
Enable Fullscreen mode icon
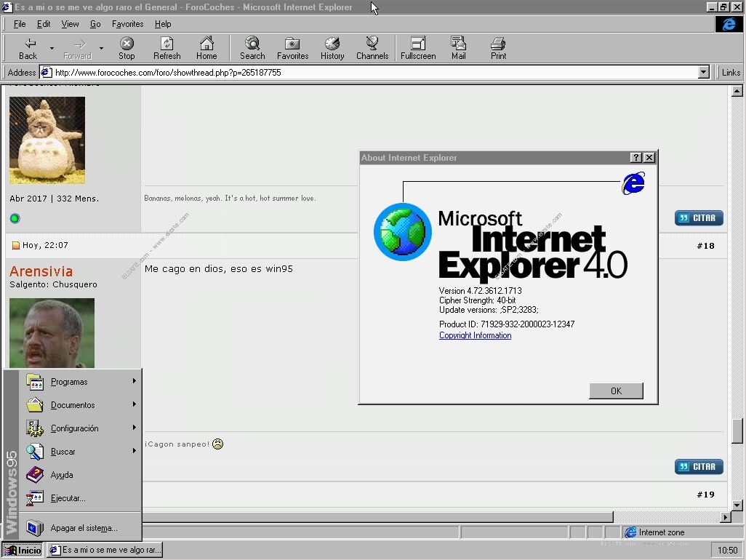tap(417, 44)
